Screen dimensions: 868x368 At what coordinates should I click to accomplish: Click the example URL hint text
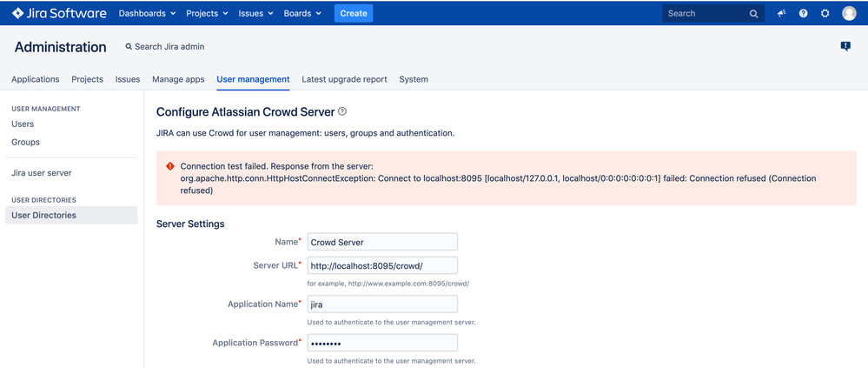388,284
